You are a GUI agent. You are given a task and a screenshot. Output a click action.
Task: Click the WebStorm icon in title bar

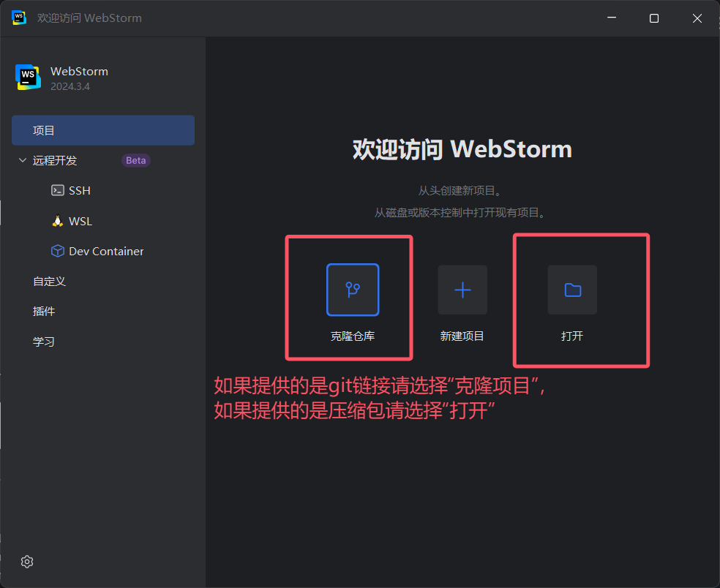[19, 18]
